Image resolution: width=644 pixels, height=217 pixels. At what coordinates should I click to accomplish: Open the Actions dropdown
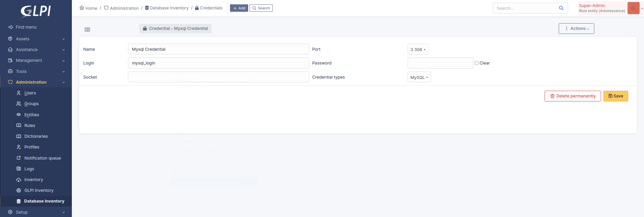pos(577,29)
